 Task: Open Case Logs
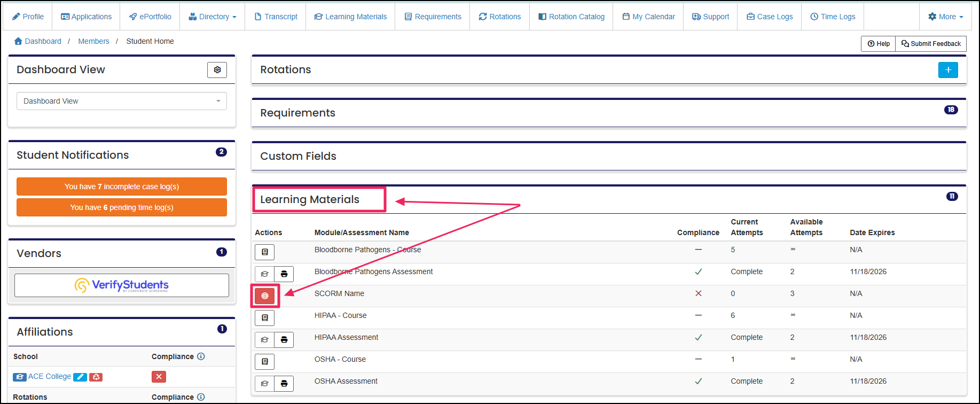(x=770, y=17)
